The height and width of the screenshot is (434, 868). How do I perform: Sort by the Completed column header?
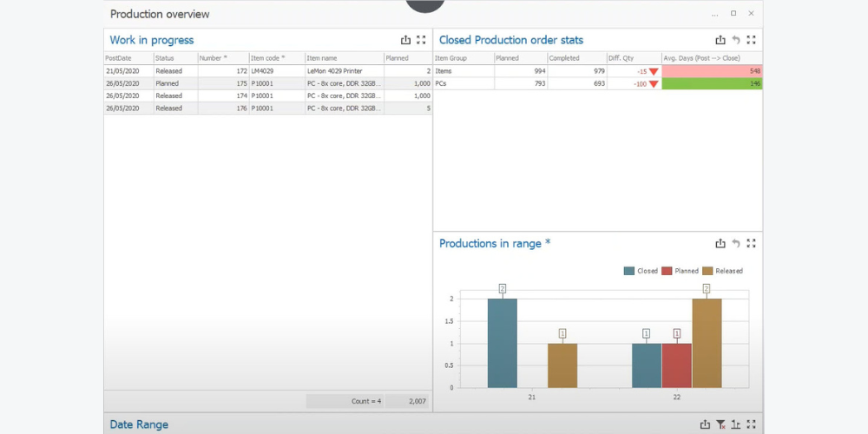tap(577, 58)
